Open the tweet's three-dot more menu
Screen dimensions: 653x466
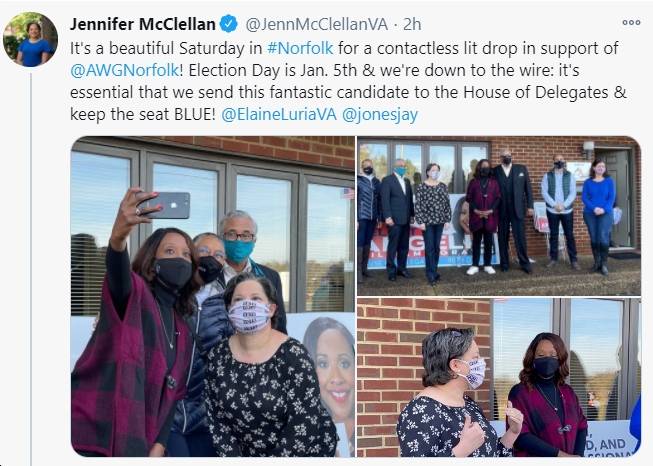click(x=631, y=22)
